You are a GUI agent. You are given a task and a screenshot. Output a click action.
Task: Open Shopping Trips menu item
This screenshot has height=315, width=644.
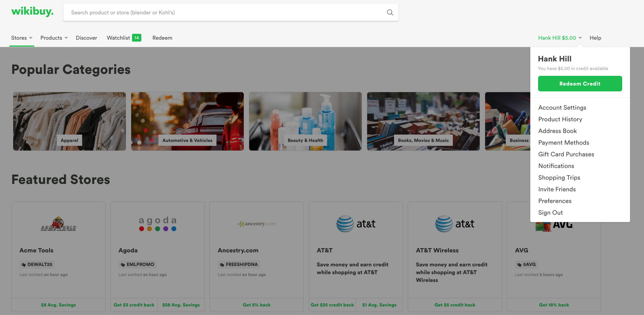(x=559, y=178)
